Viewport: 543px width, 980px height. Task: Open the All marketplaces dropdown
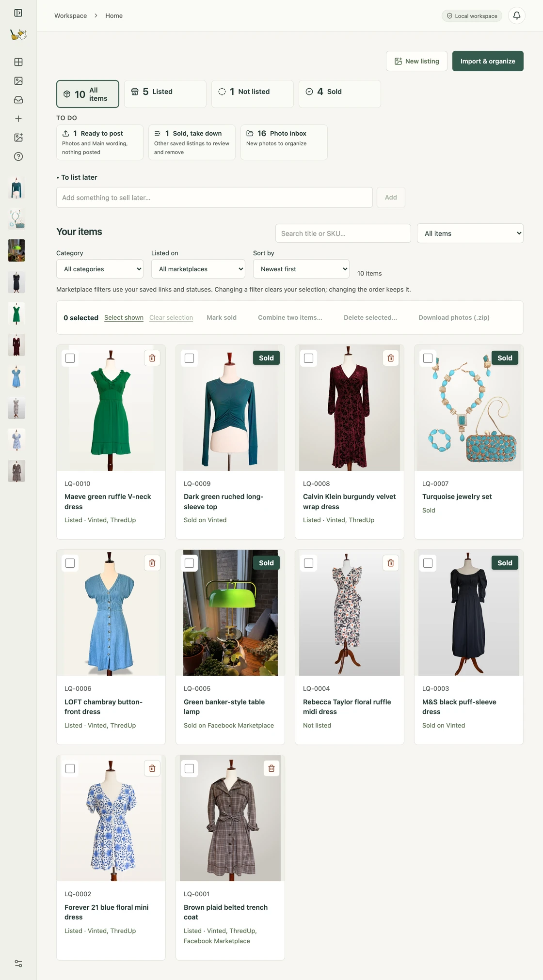pyautogui.click(x=198, y=269)
